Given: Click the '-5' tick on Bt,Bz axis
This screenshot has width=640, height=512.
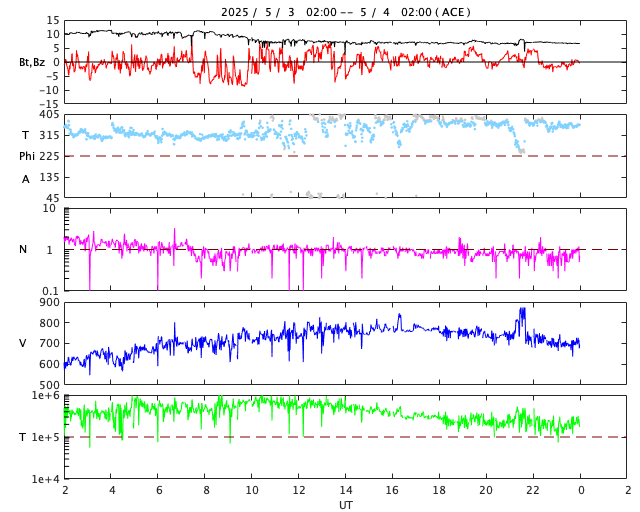Looking at the screenshot, I should click(x=51, y=76).
